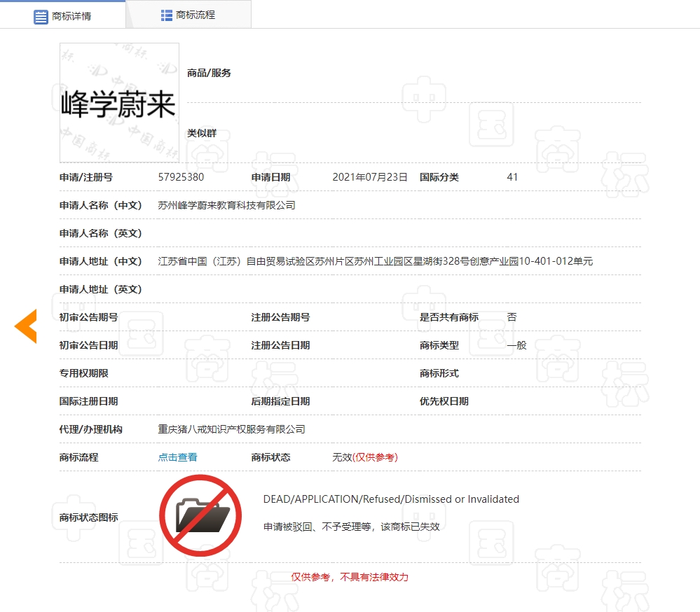Click the 商标状态 label
The height and width of the screenshot is (612, 700).
(x=271, y=457)
